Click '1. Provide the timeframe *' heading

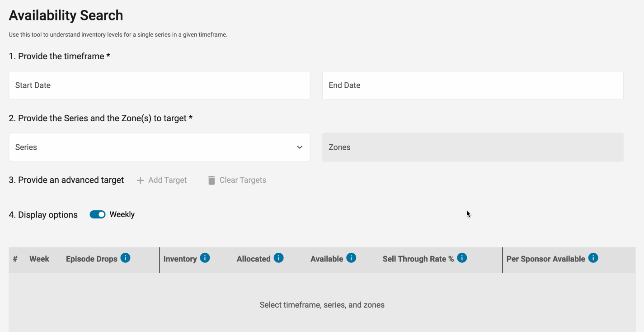(60, 56)
